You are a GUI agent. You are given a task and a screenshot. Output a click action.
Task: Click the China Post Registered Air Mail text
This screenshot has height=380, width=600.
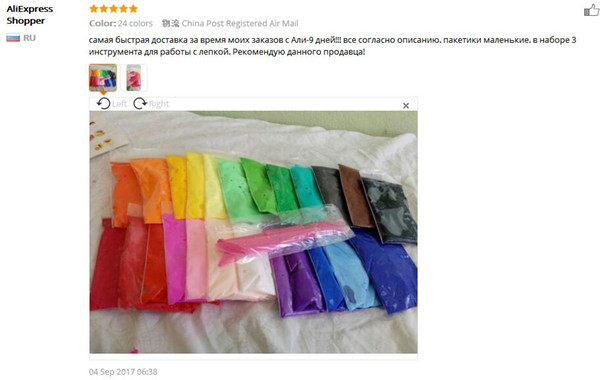click(240, 23)
